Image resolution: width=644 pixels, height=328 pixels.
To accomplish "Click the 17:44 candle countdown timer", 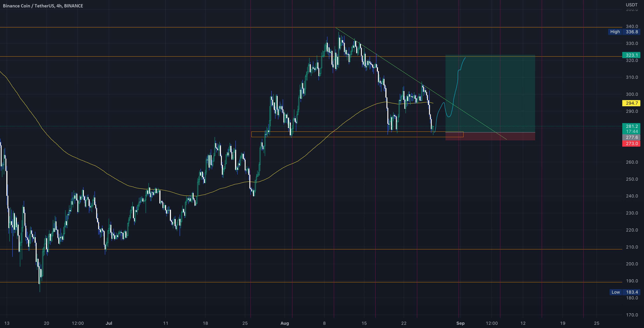I will (x=631, y=131).
